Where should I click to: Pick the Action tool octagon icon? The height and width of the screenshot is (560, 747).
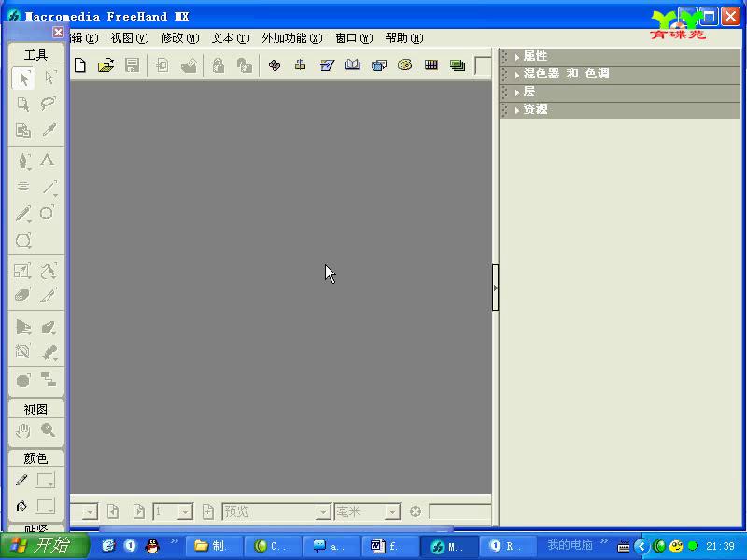coord(22,381)
